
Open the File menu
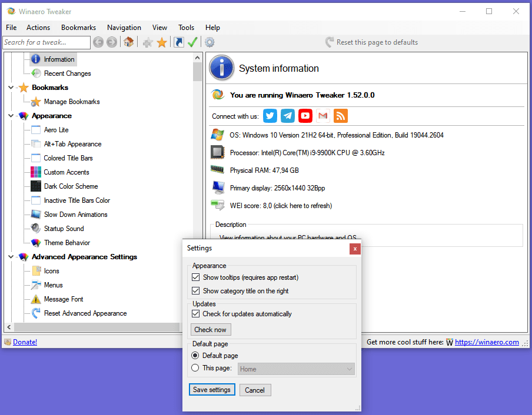(11, 28)
